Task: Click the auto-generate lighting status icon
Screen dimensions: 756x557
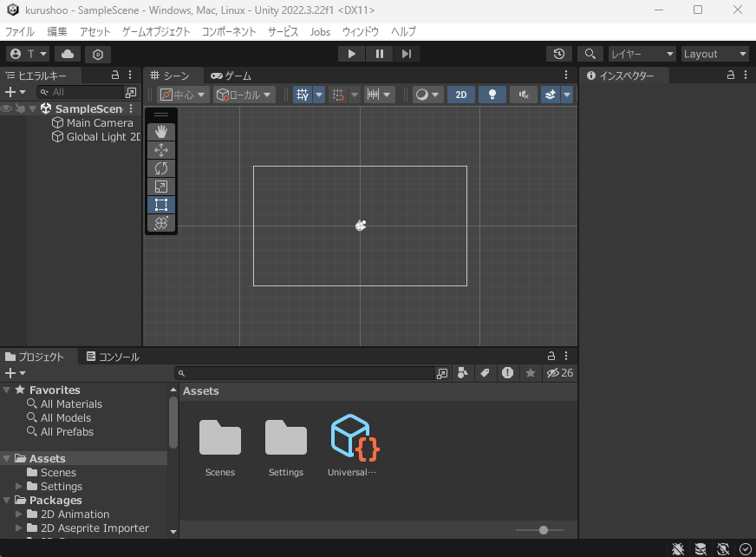Action: [723, 549]
